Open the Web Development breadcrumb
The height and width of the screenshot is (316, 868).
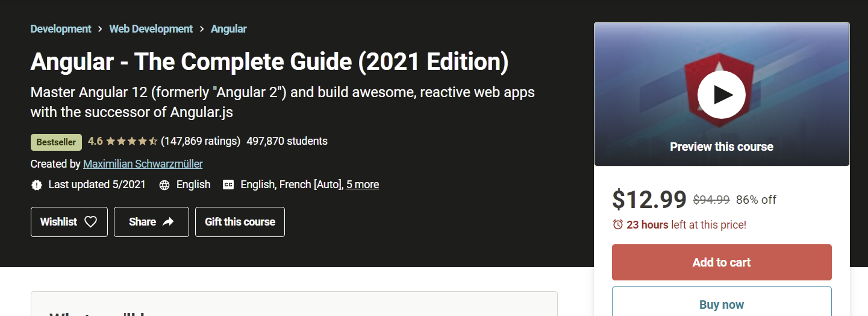[x=151, y=29]
